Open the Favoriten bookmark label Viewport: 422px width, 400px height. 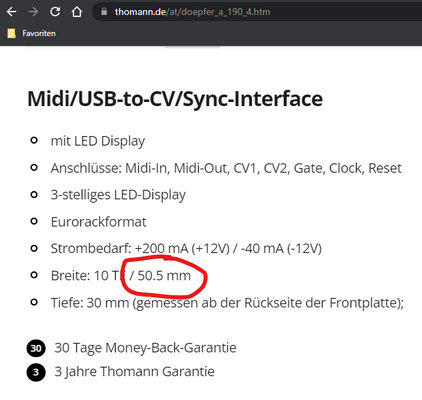(x=39, y=33)
